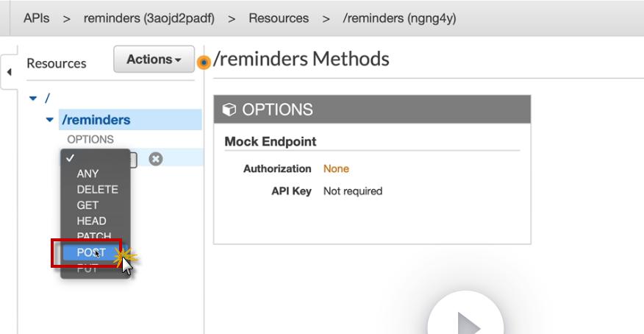Click the cancel (x) icon beside method dropdown

pos(155,159)
